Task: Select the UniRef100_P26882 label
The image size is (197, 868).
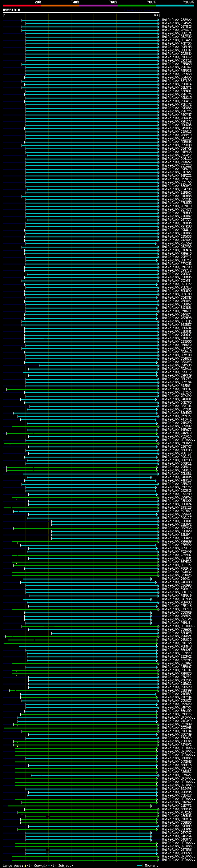Action: [177, 772]
